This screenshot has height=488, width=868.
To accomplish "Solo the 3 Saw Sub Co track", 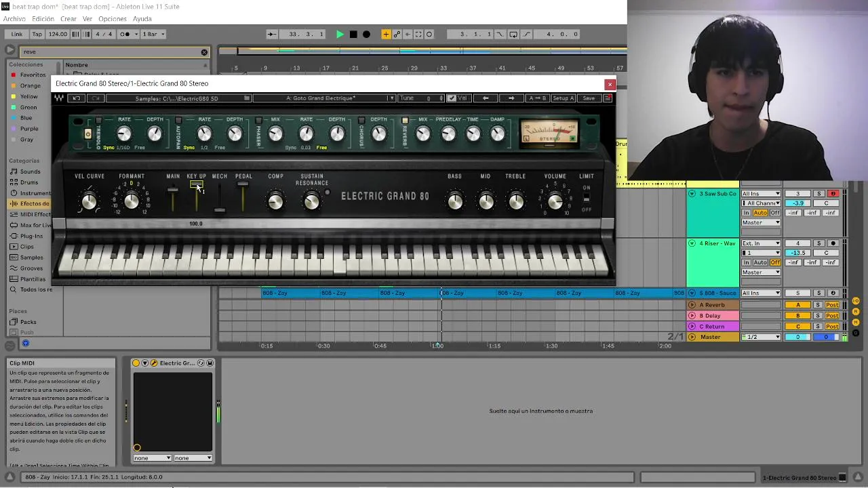I will point(818,194).
